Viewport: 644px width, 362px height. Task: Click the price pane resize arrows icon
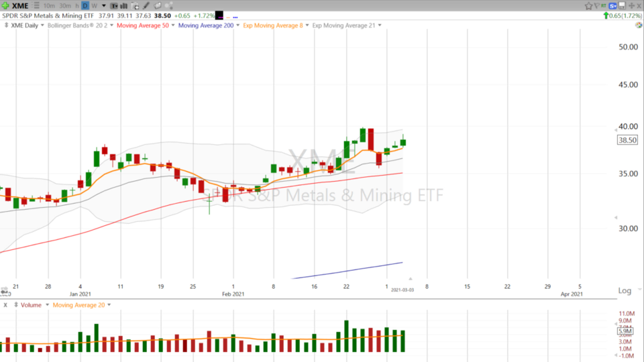pos(6,25)
